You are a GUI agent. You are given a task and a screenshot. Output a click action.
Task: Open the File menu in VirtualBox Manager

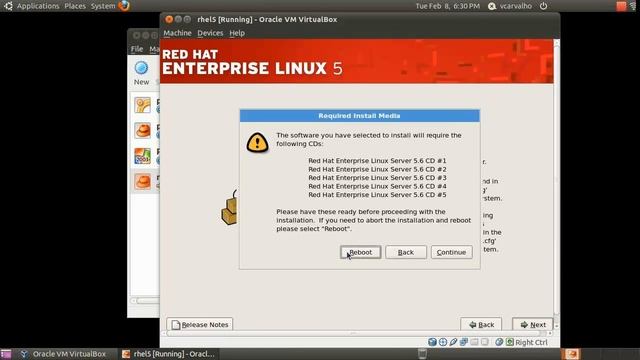pyautogui.click(x=137, y=49)
